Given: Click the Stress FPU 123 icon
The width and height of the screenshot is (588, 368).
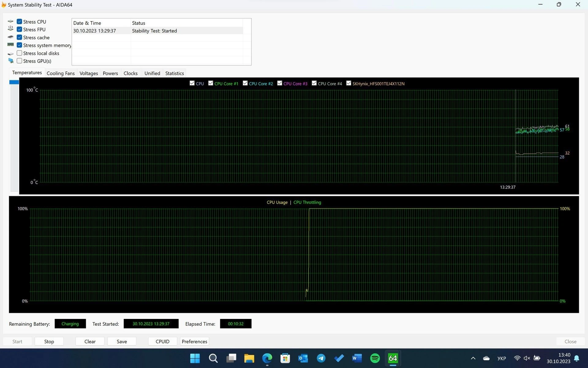Looking at the screenshot, I should coord(11,29).
